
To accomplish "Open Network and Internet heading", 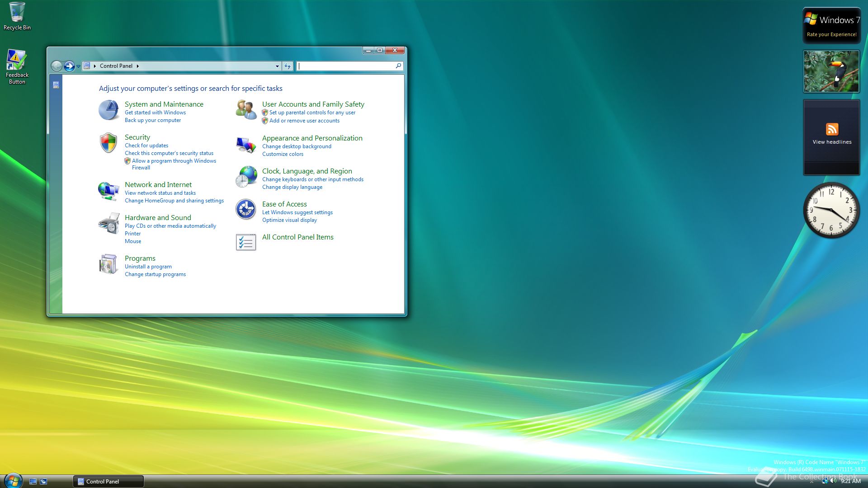I will 158,185.
